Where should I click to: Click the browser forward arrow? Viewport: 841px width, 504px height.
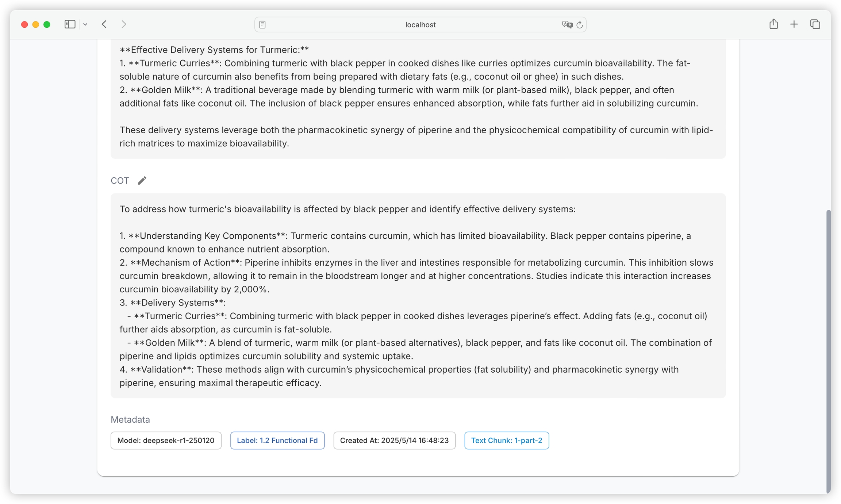pyautogui.click(x=124, y=24)
